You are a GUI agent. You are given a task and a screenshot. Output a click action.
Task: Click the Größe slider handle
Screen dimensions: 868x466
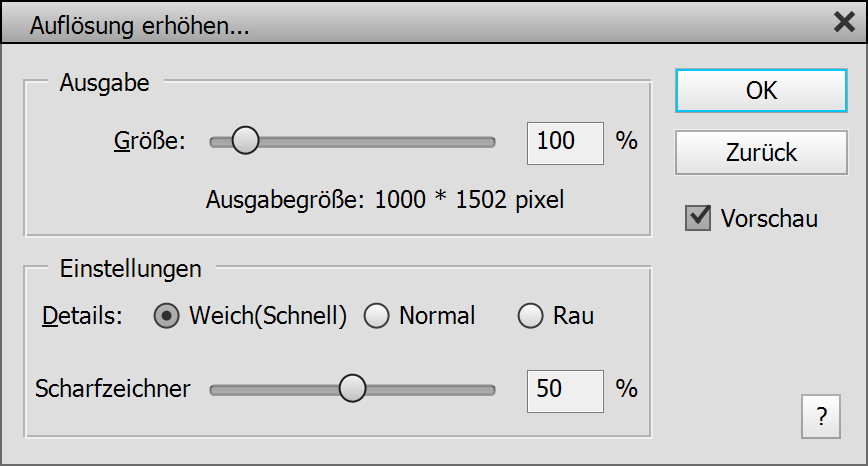245,142
